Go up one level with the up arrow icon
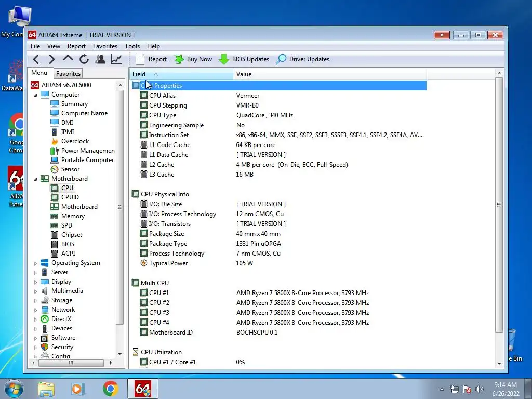The width and height of the screenshot is (532, 399). coord(68,59)
